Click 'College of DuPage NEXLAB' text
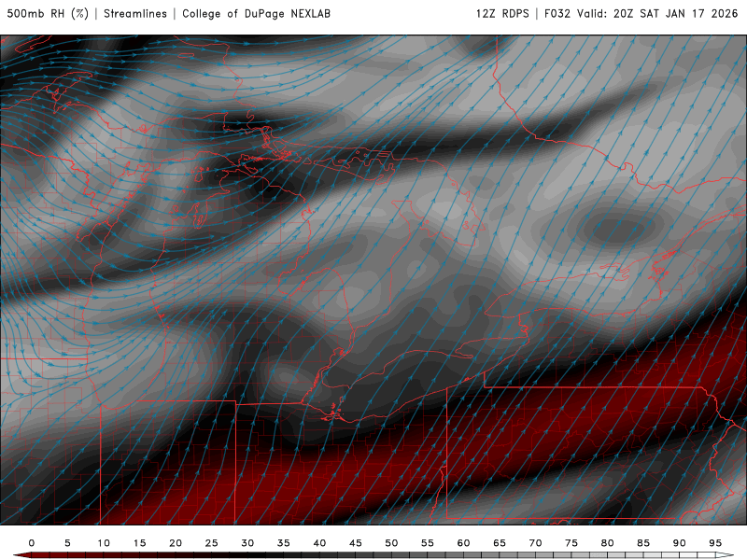The image size is (747, 560). click(256, 14)
